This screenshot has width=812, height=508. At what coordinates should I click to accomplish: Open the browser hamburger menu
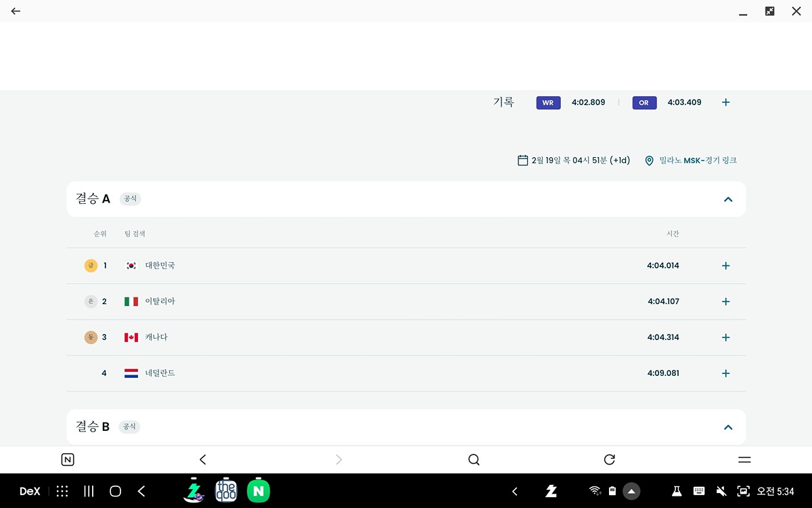tap(744, 460)
